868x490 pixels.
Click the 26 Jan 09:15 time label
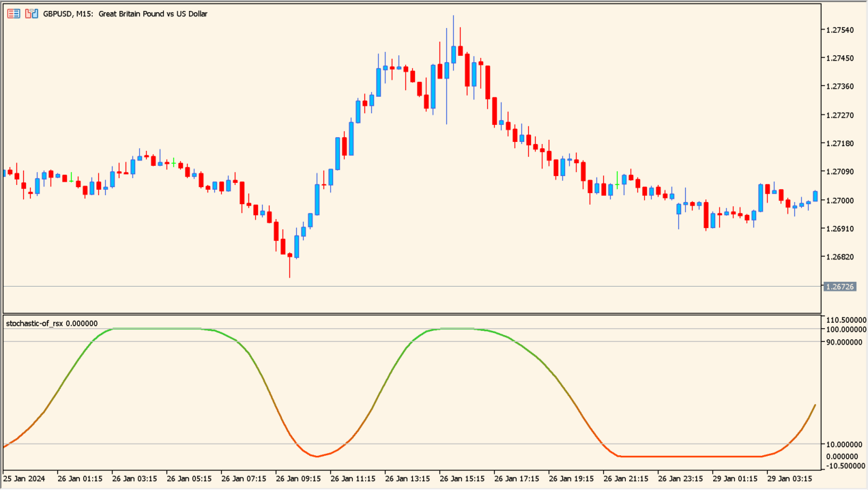(298, 478)
